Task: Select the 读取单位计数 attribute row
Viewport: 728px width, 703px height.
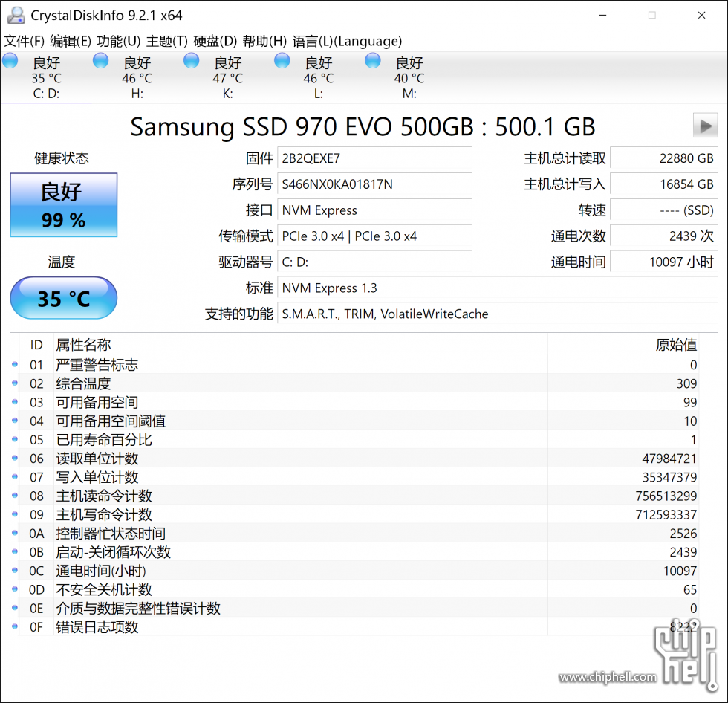Action: (x=355, y=458)
